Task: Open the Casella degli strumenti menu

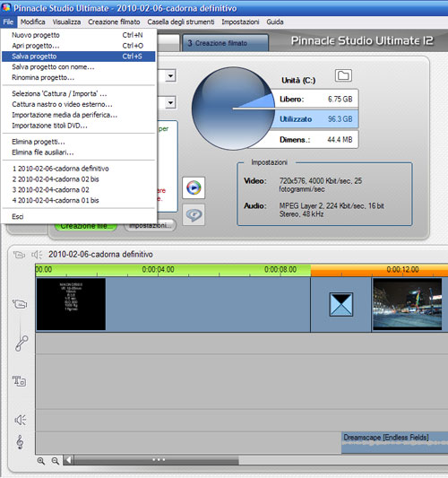Action: (181, 22)
